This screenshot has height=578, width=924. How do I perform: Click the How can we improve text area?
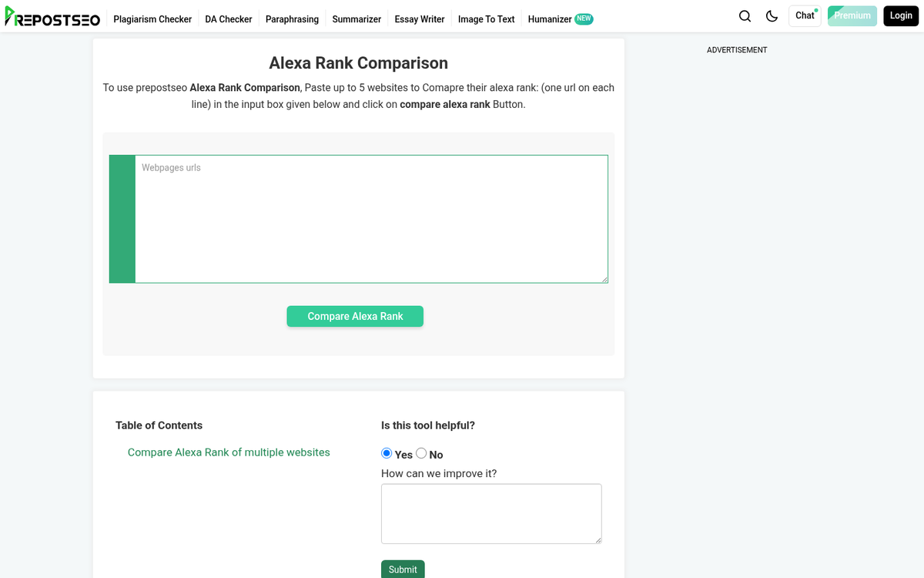coord(491,512)
